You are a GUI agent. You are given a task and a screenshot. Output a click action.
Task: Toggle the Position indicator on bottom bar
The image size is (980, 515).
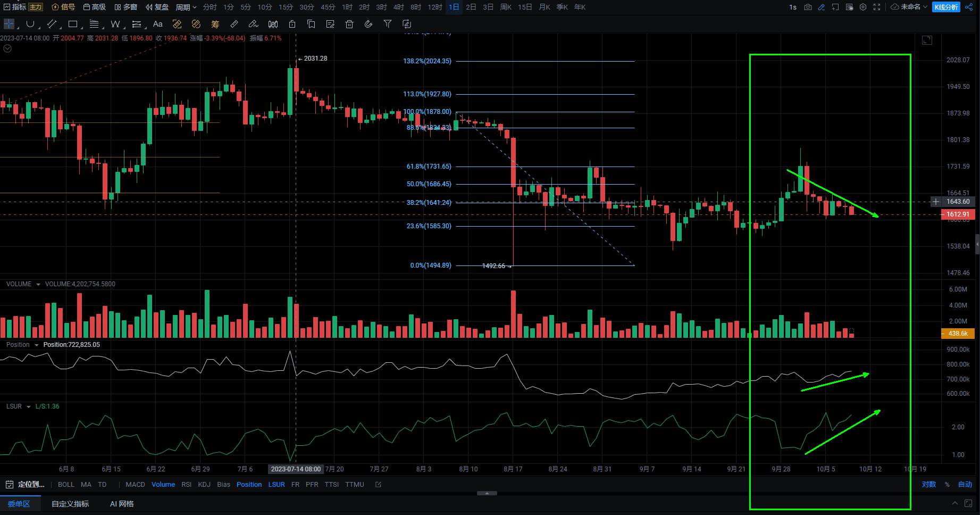click(x=249, y=485)
